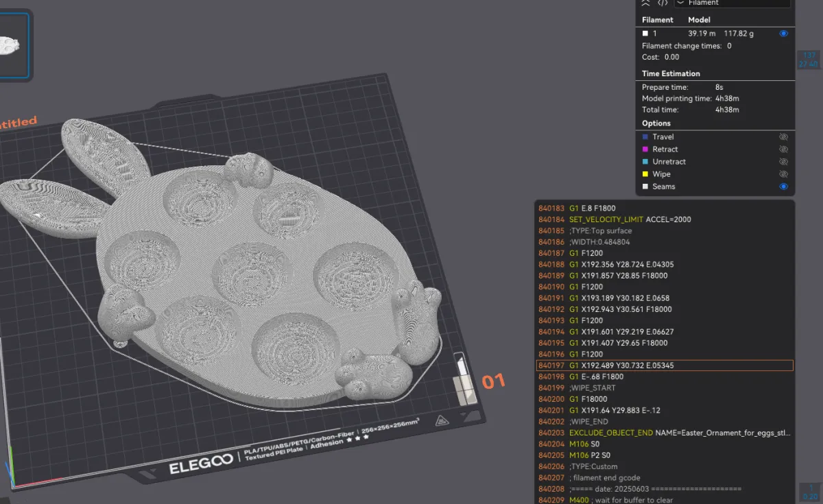The image size is (823, 504).
Task: Show Travel moves in the preview
Action: pos(783,137)
